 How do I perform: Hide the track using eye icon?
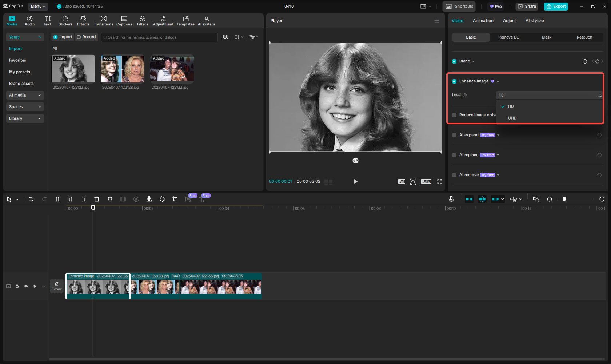[x=26, y=286]
